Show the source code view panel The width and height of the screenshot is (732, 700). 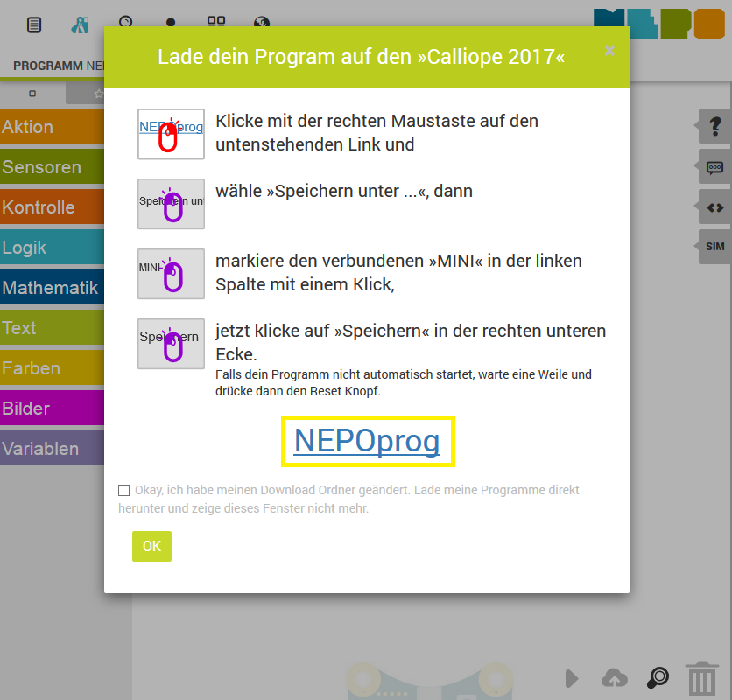click(714, 207)
